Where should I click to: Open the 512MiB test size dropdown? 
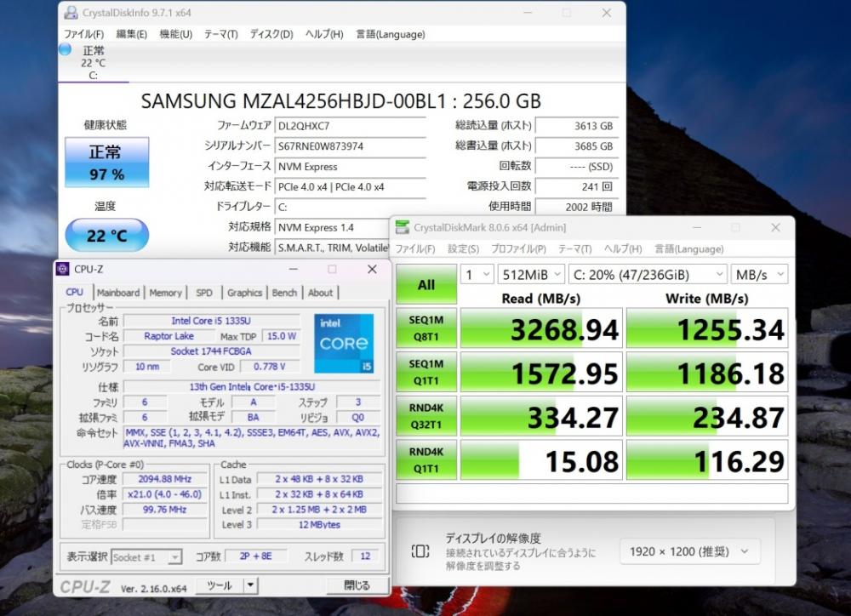click(531, 275)
